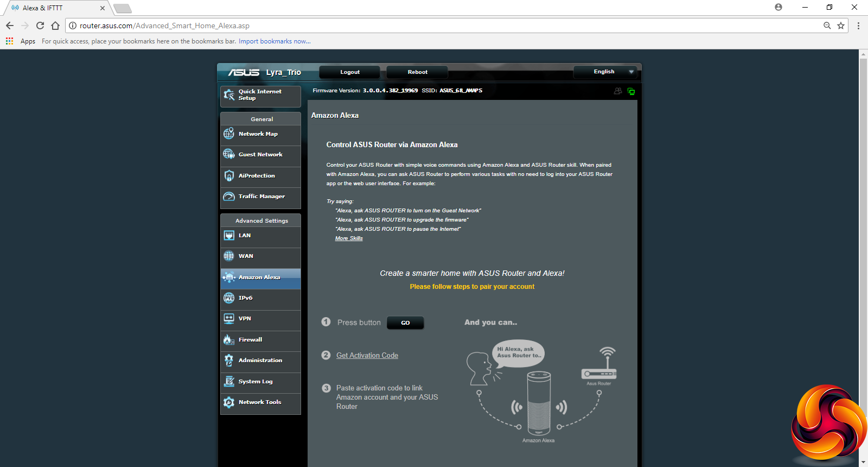Click the forward navigation arrow

point(25,26)
